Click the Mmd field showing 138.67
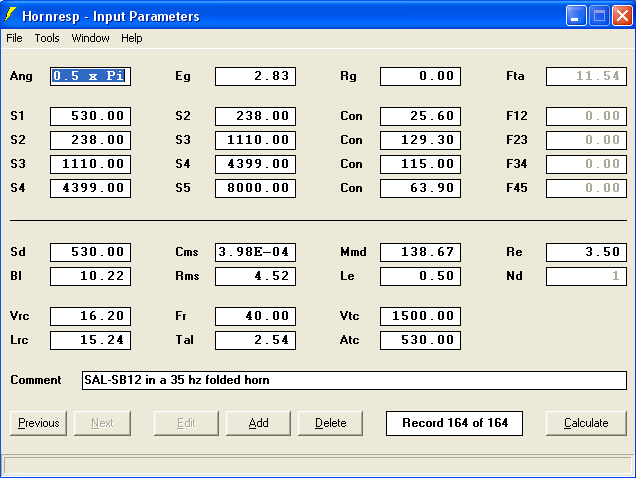 pos(421,252)
